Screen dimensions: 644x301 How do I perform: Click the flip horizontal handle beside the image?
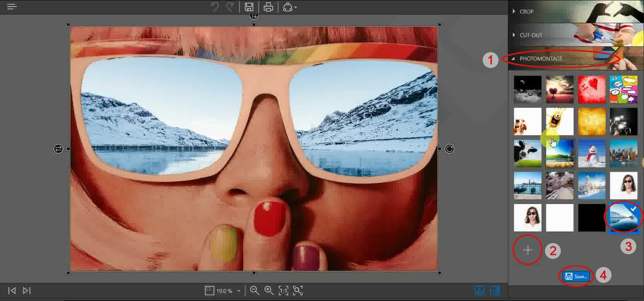[58, 149]
